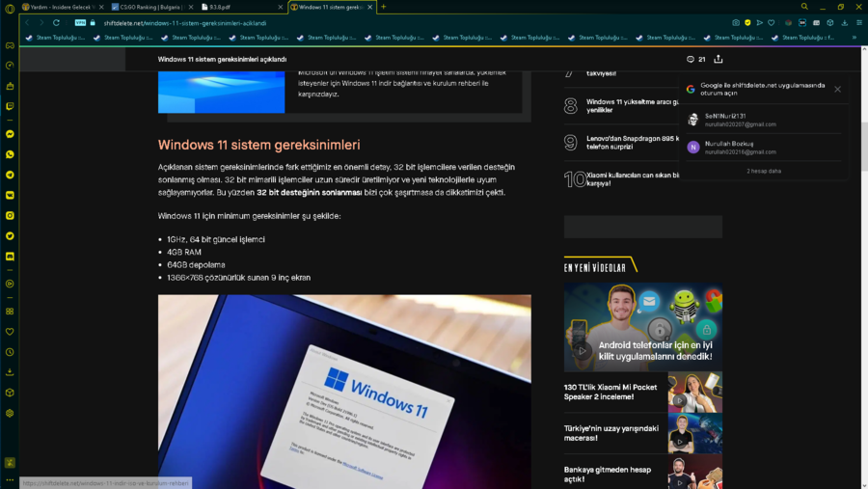Expand "2 hesap daha" in Google sign-in
The image size is (868, 489).
[764, 171]
